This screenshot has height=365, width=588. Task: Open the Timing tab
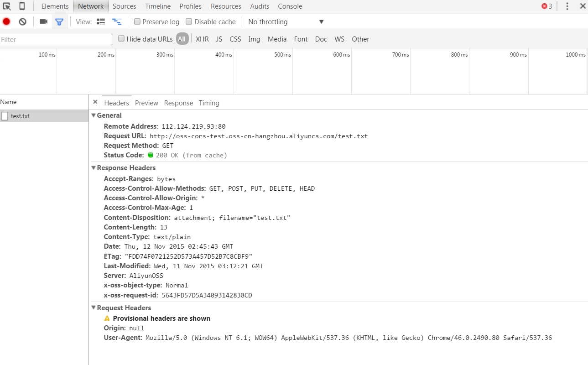pyautogui.click(x=209, y=103)
